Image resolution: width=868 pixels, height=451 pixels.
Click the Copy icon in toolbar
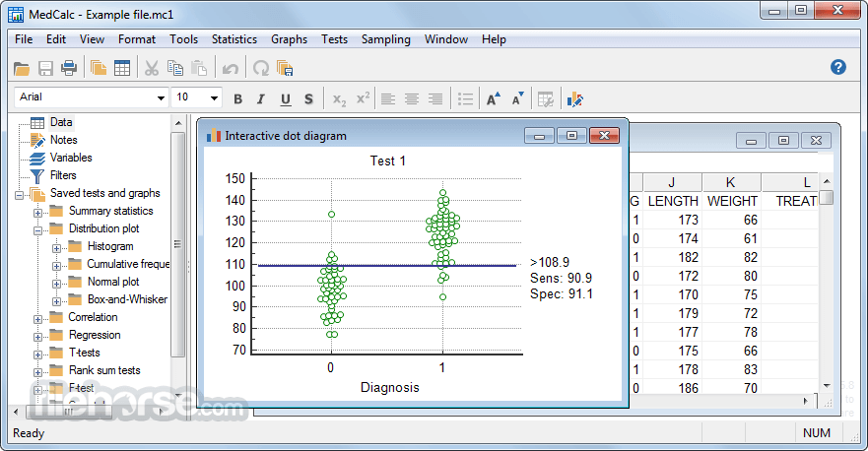(x=175, y=68)
